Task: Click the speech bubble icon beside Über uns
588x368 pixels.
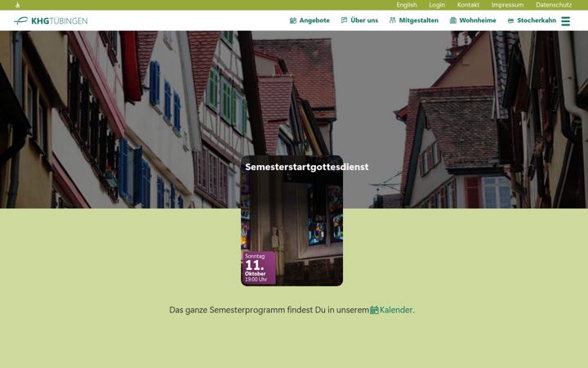Action: click(345, 20)
